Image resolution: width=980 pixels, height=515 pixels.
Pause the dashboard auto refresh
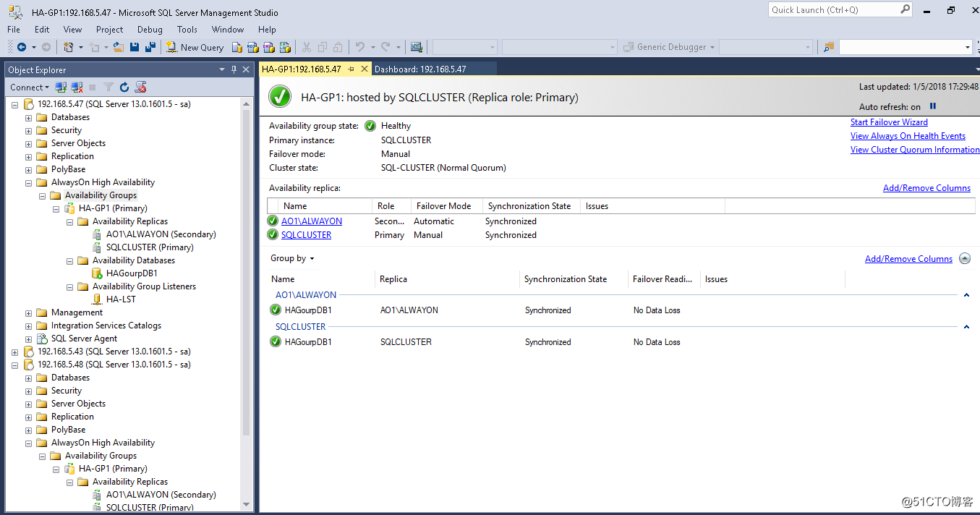point(933,106)
